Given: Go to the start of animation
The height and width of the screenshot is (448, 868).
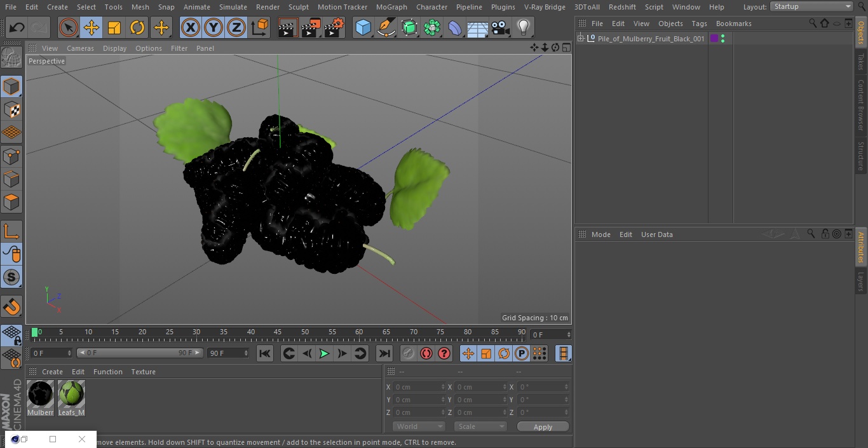Looking at the screenshot, I should point(265,353).
